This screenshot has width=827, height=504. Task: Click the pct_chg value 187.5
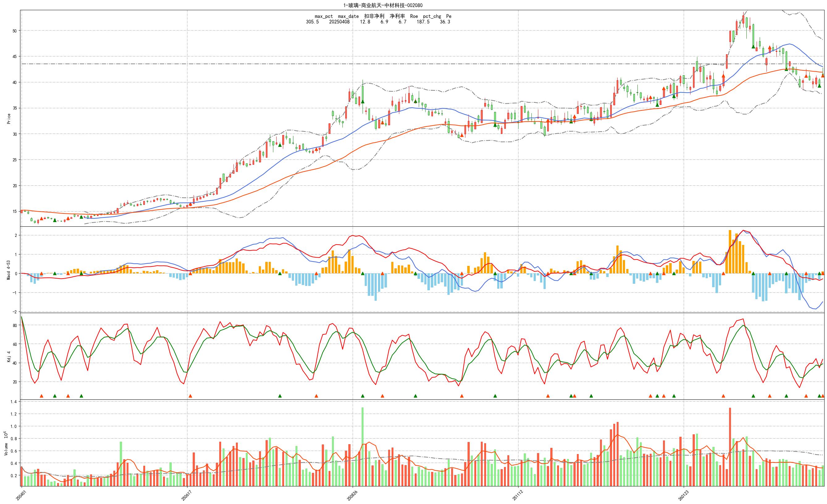423,22
